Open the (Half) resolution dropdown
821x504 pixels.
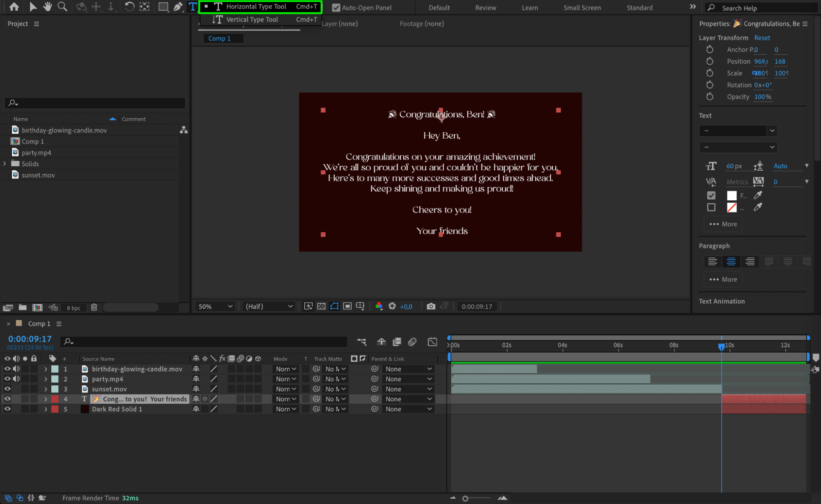click(x=269, y=306)
